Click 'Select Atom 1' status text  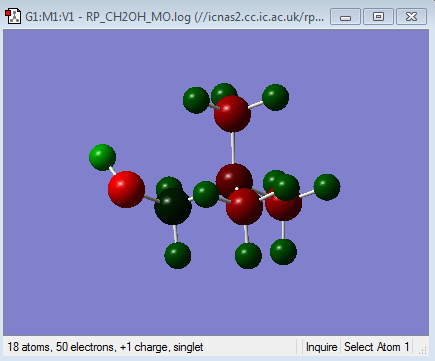pyautogui.click(x=377, y=347)
